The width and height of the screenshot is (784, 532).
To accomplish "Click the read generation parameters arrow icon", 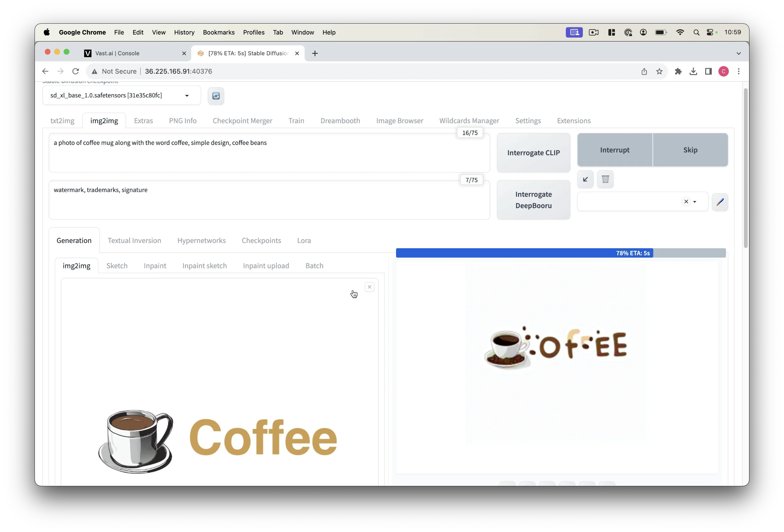I will pyautogui.click(x=585, y=180).
